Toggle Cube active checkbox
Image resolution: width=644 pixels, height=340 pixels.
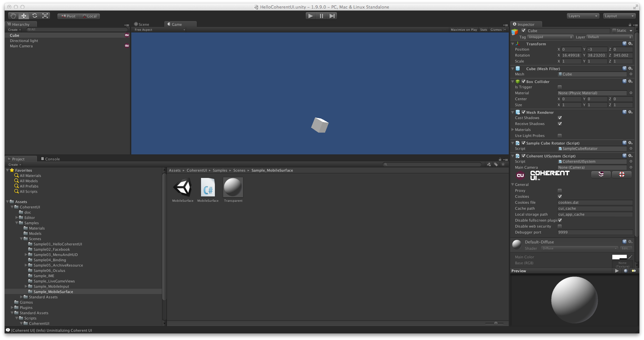(523, 30)
